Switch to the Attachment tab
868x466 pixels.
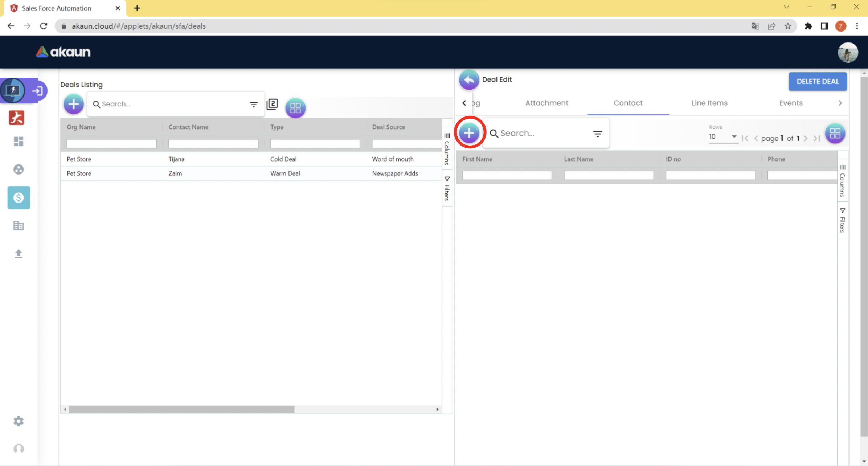click(x=546, y=103)
